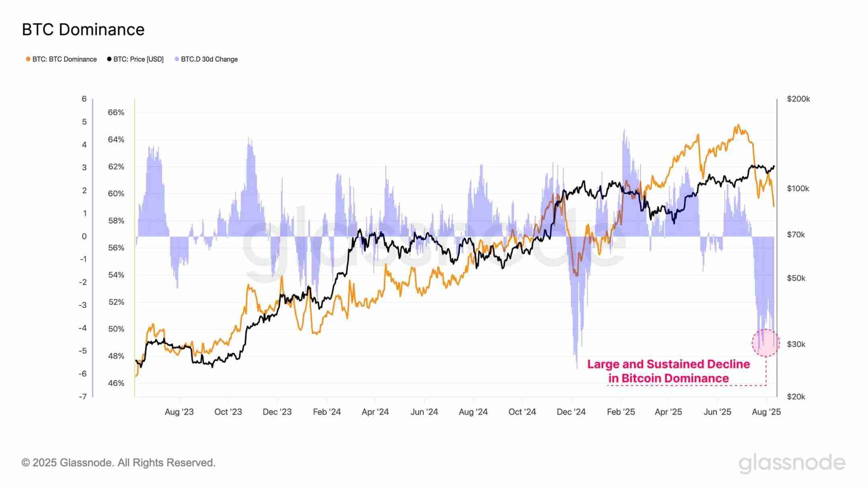Click the purple BTC.D 30d Change legend dot
The height and width of the screenshot is (488, 868).
177,59
